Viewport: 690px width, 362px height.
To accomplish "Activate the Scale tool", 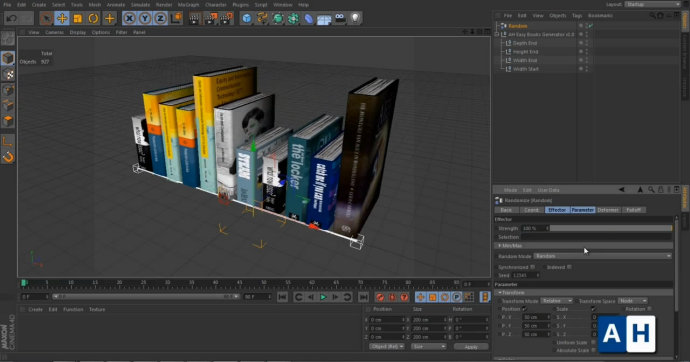I will pos(77,18).
